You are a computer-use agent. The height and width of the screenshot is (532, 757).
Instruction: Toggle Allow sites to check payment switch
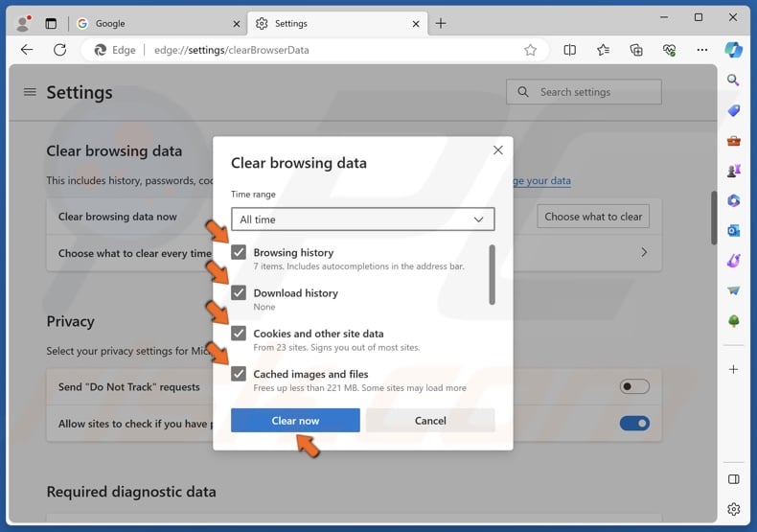pos(634,424)
